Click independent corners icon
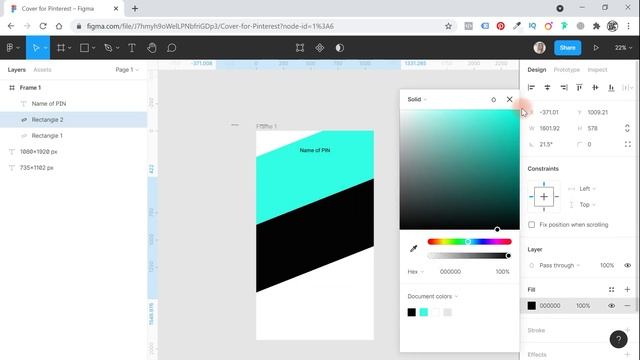640x360 pixels. (x=628, y=144)
